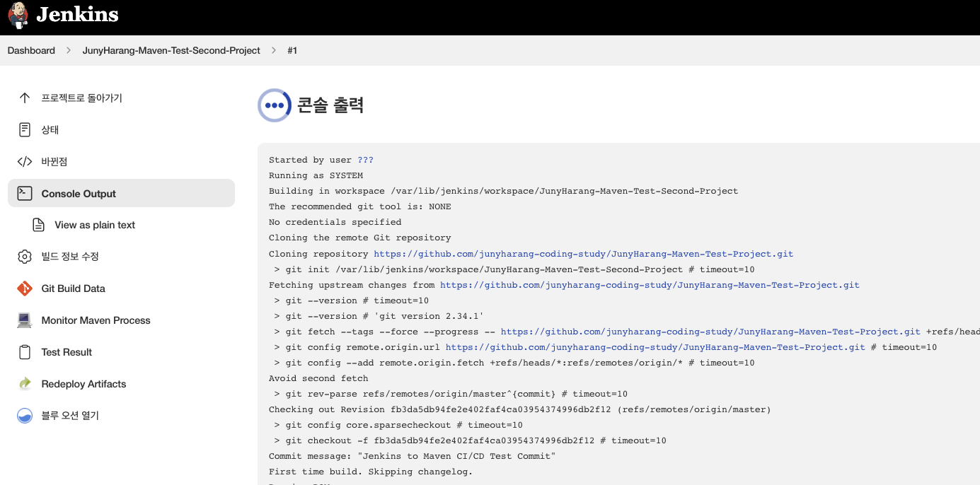Expand chevron after Dashboard breadcrumb
The width and height of the screenshot is (980, 485).
click(x=69, y=51)
